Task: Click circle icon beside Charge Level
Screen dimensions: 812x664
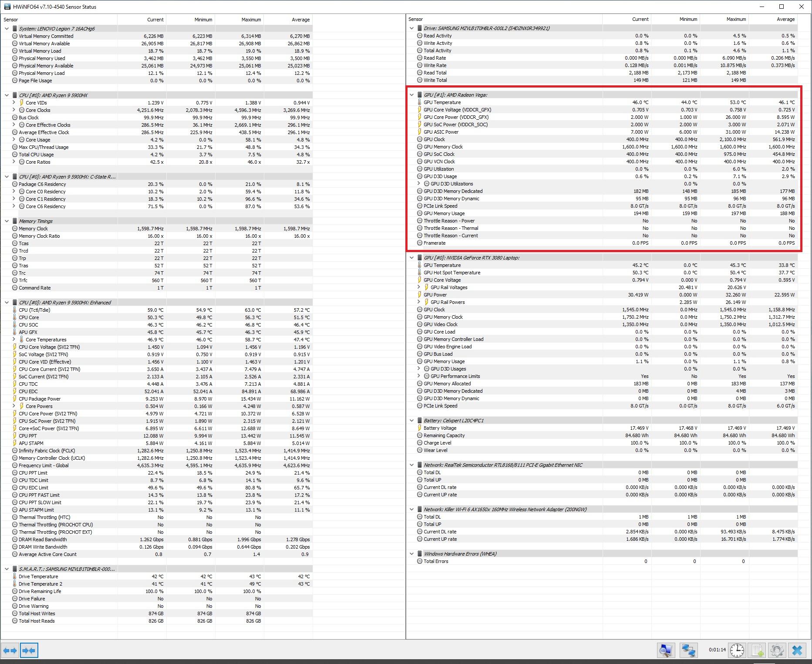Action: (x=420, y=443)
